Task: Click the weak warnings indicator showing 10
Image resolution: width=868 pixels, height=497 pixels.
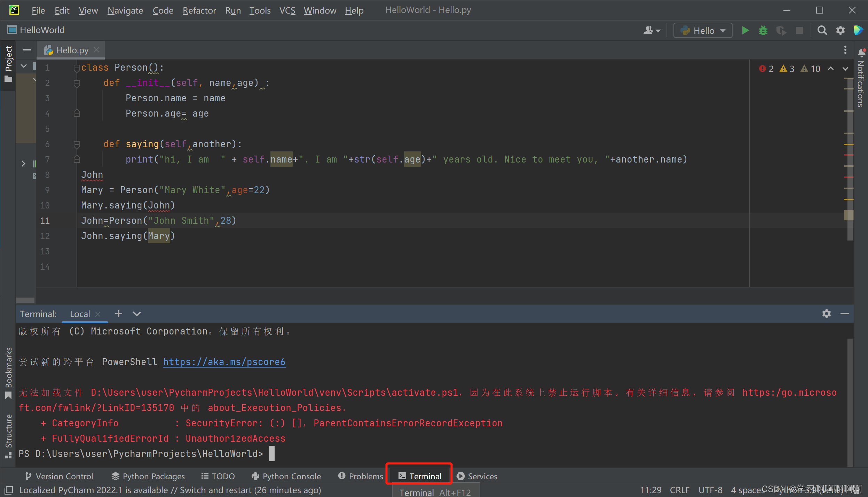Action: (x=811, y=69)
